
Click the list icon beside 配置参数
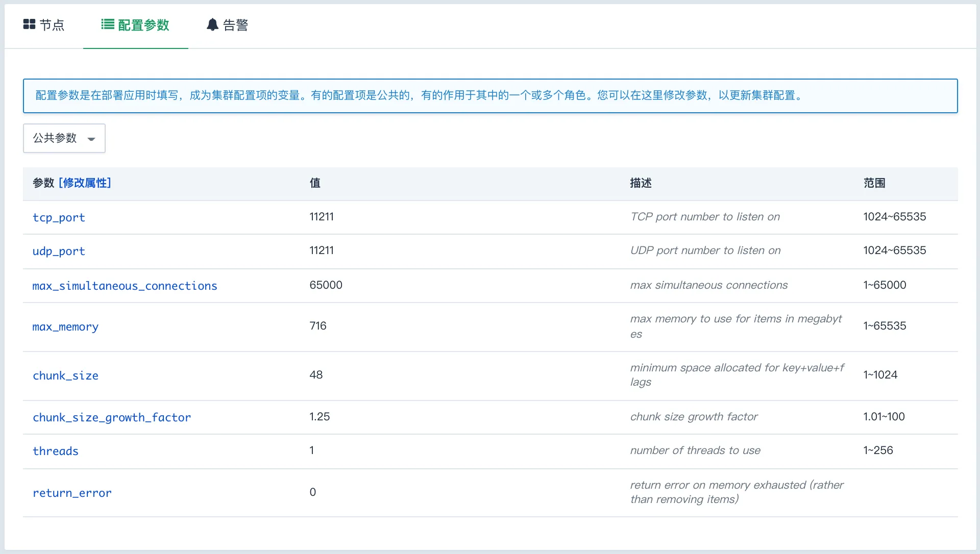107,24
